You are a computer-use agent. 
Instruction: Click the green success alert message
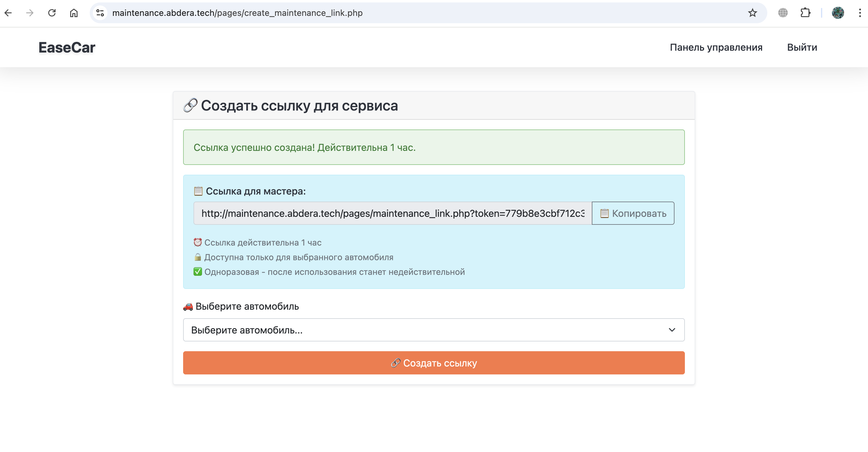(434, 147)
